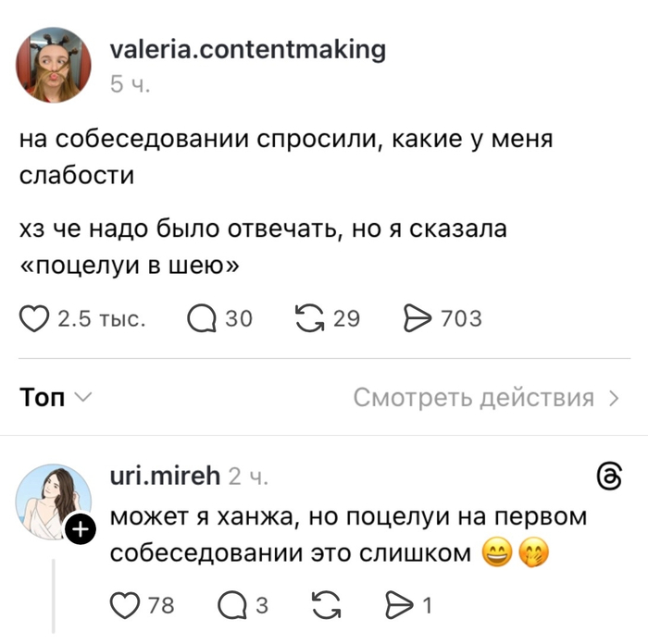This screenshot has width=648, height=644.
Task: Open valeria.contentmaking profile name
Action: (248, 50)
